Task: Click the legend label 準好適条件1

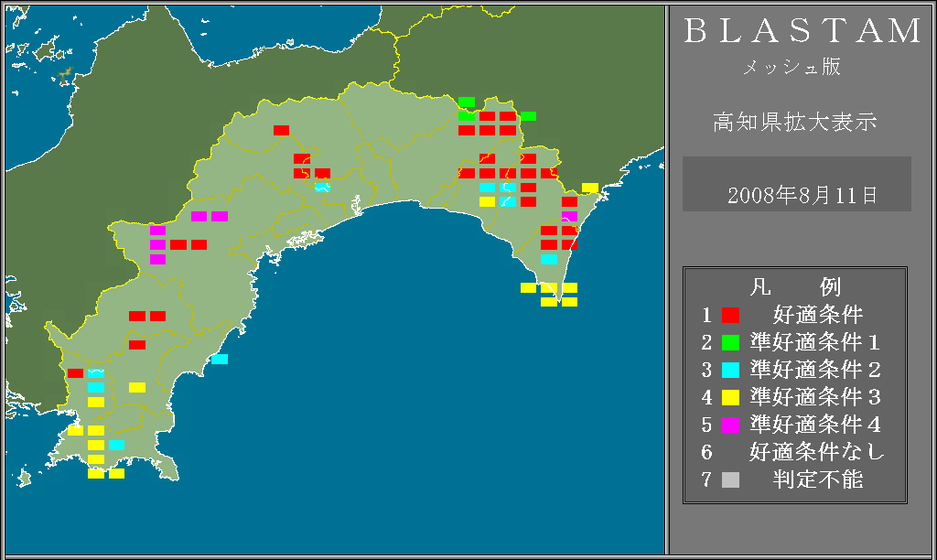Action: point(815,342)
